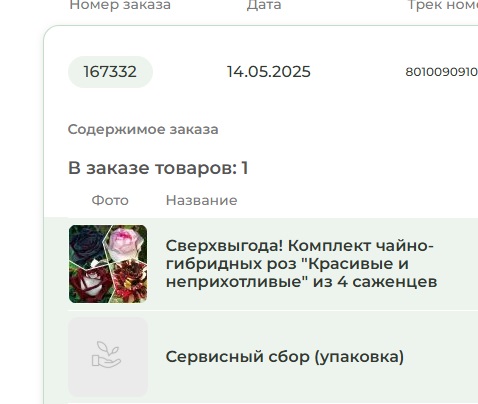Screen dimensions: 478x404
Task: Click the Название column label
Action: [202, 200]
